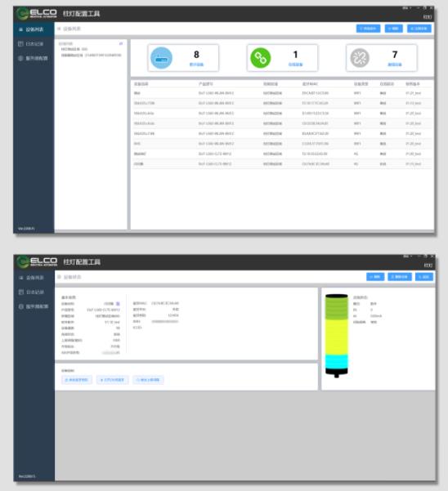Click the sidebar collapse icon beside the details-window breadcrumb

pyautogui.click(x=59, y=277)
